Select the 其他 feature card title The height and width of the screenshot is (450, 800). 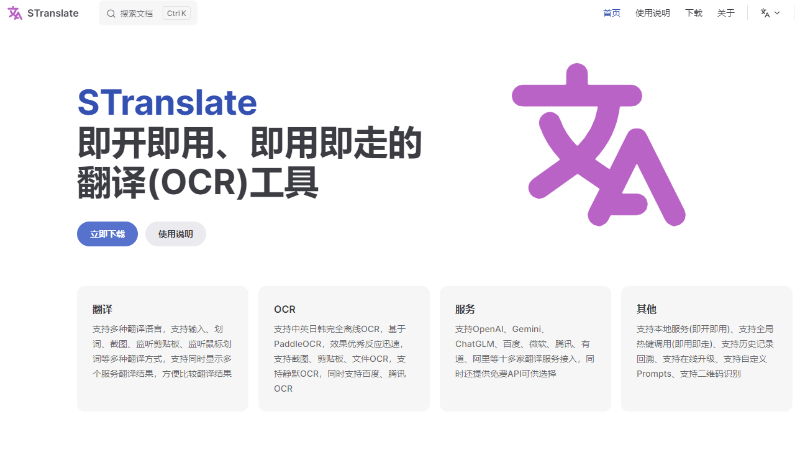tap(646, 309)
